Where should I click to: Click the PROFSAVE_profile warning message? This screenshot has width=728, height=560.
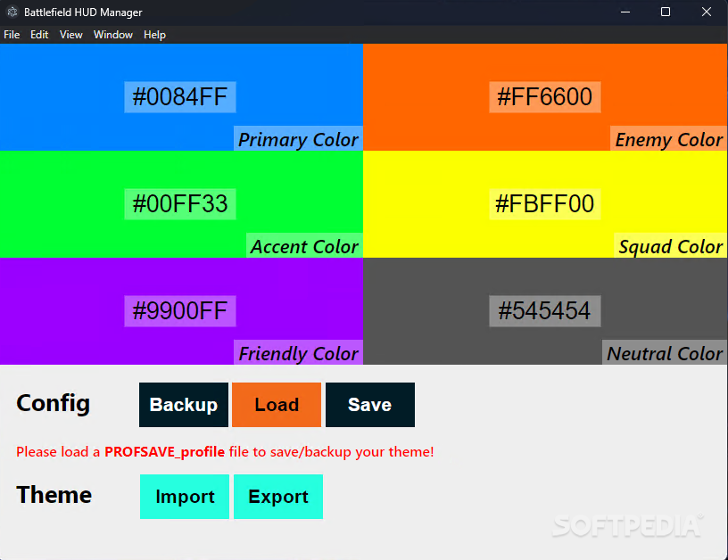[x=225, y=452]
